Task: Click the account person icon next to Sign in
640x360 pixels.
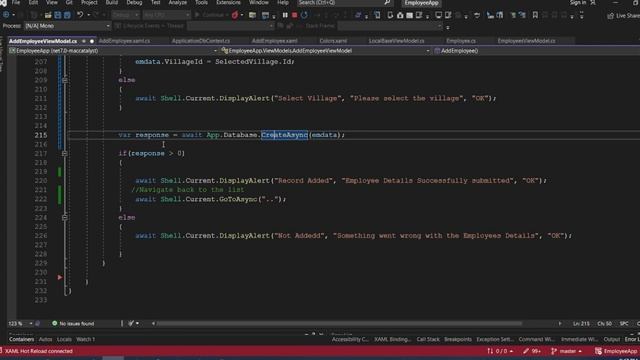Action: coord(593,2)
